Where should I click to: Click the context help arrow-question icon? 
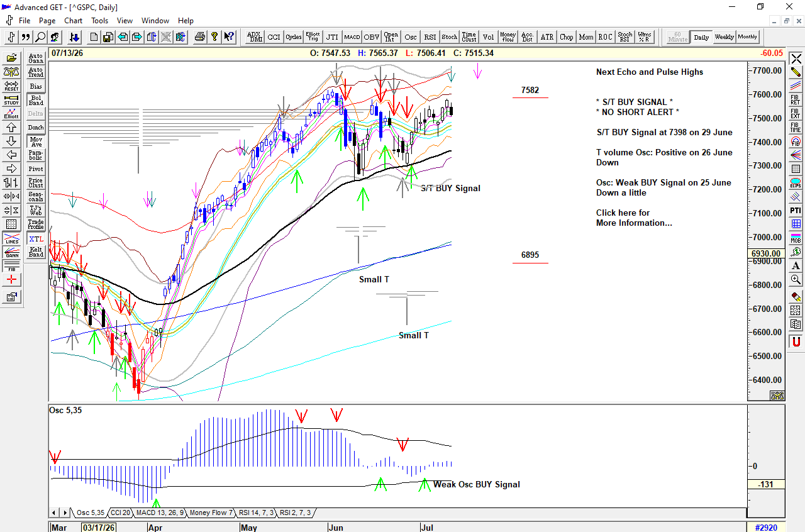click(x=229, y=37)
